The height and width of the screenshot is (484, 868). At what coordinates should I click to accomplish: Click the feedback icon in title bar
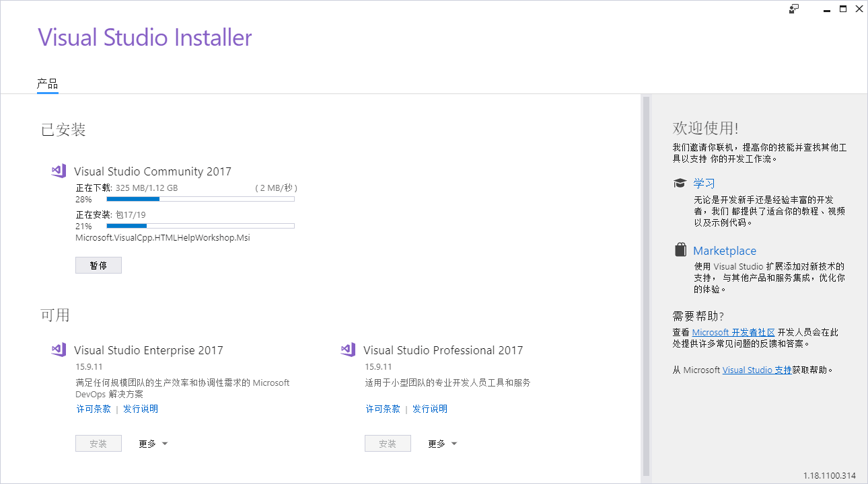(x=794, y=9)
